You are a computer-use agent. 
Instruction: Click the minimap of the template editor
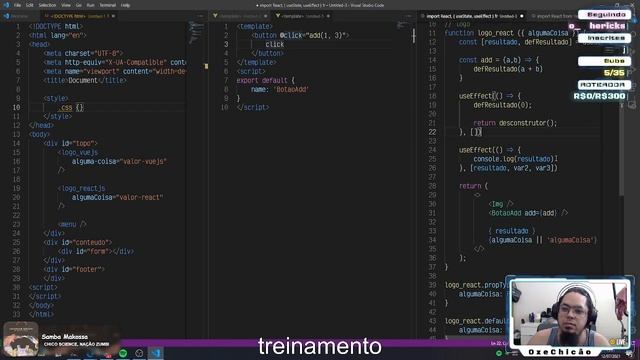pos(403,25)
